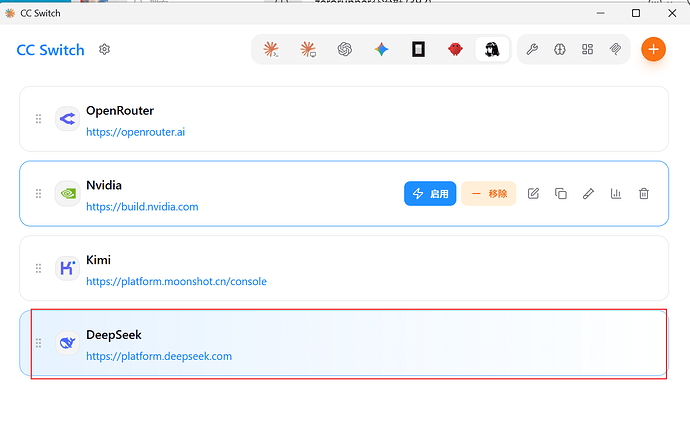Select the Kimi provider name

coord(98,260)
